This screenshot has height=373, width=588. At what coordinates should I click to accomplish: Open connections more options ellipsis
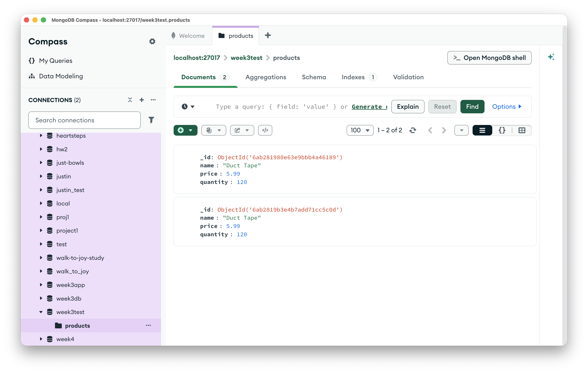153,100
